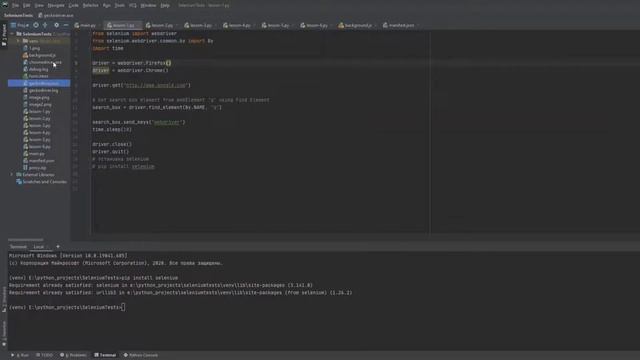Click the Project tool window side button

[x=4, y=34]
